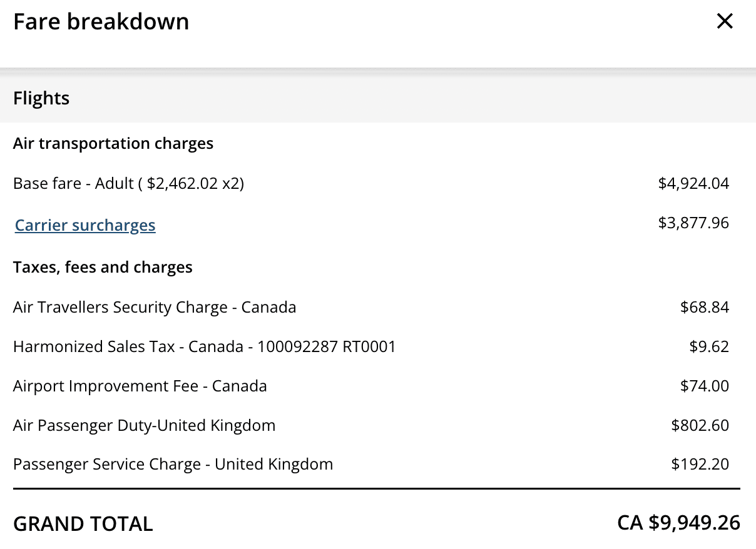The height and width of the screenshot is (549, 756).
Task: Click the $3,877.96 carrier surcharges amount
Action: pyautogui.click(x=693, y=223)
